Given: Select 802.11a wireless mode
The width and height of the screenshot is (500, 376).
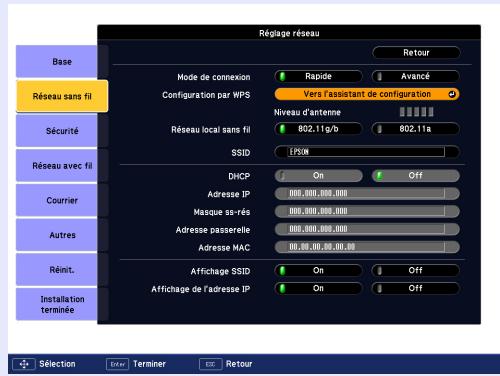Looking at the screenshot, I should click(416, 129).
